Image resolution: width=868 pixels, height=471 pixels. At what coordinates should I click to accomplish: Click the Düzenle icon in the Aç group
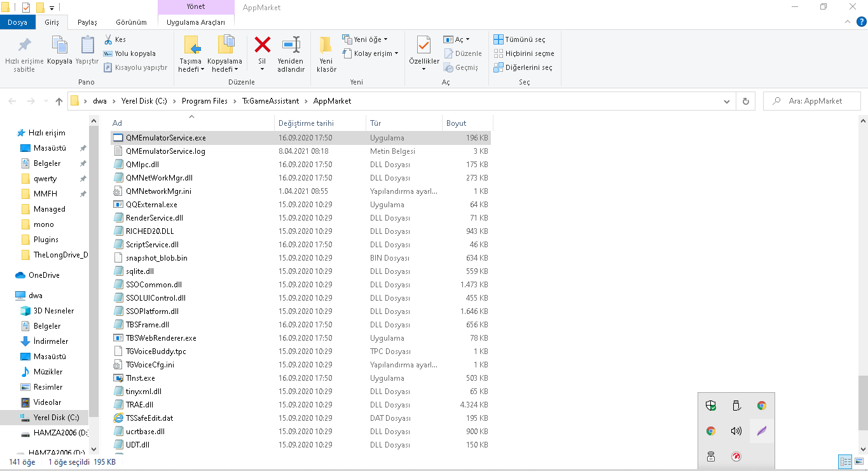[x=449, y=53]
